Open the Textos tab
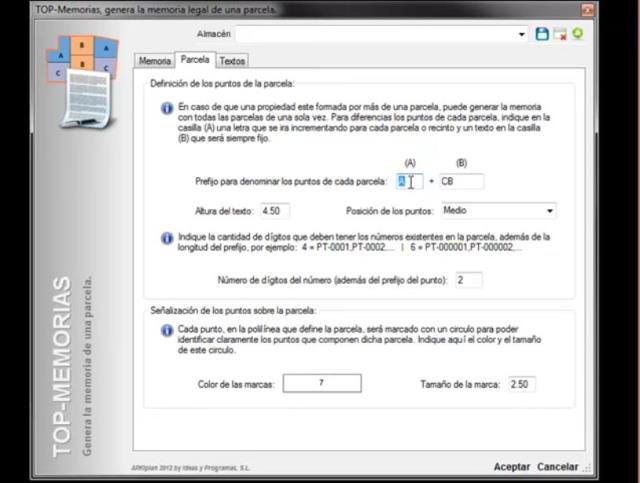 (x=232, y=61)
